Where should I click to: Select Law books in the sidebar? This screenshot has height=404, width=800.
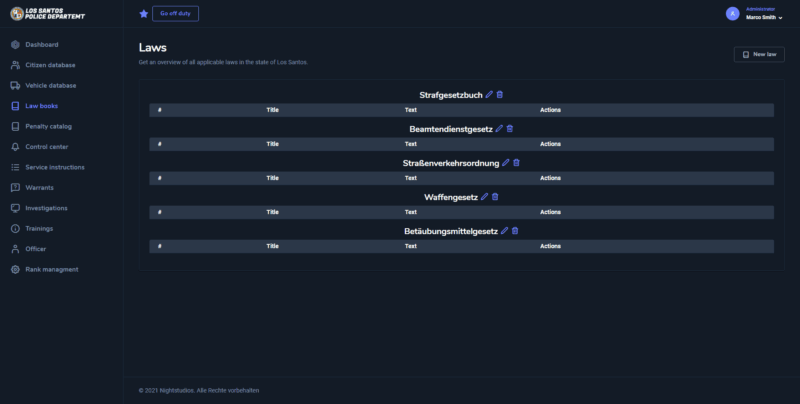click(x=42, y=106)
